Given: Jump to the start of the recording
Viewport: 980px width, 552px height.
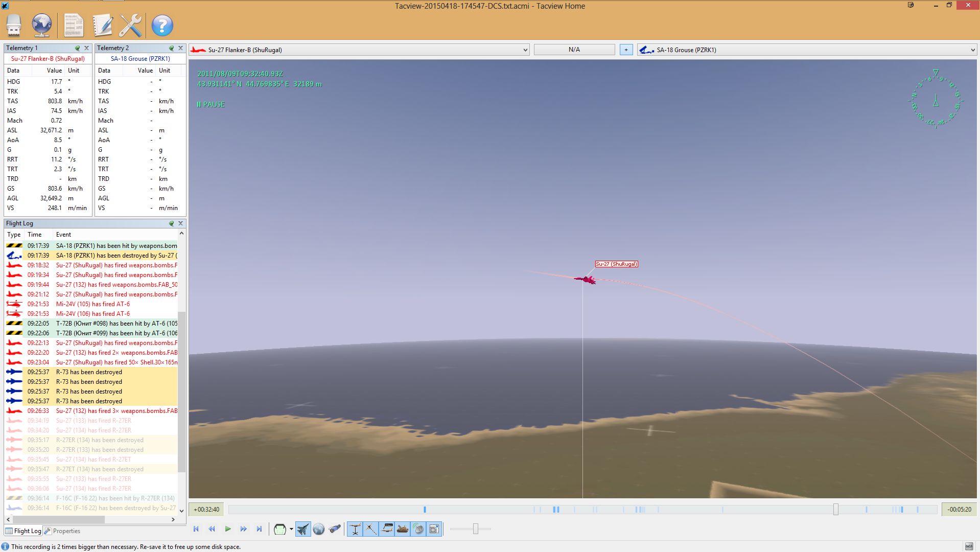Looking at the screenshot, I should [196, 529].
